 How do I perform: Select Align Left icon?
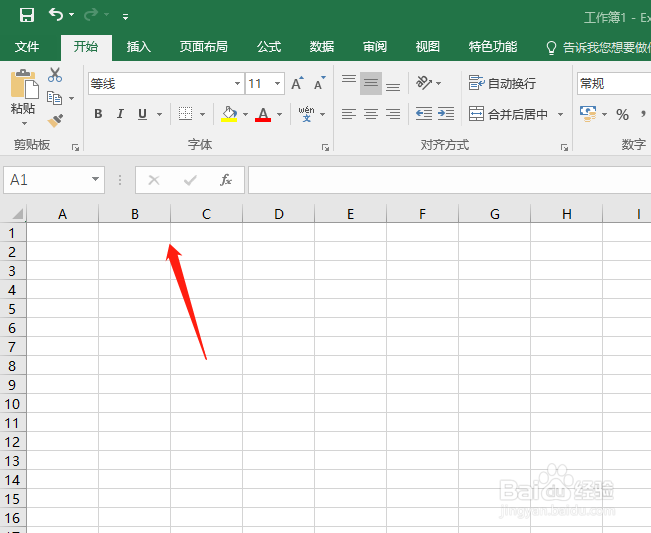349,114
